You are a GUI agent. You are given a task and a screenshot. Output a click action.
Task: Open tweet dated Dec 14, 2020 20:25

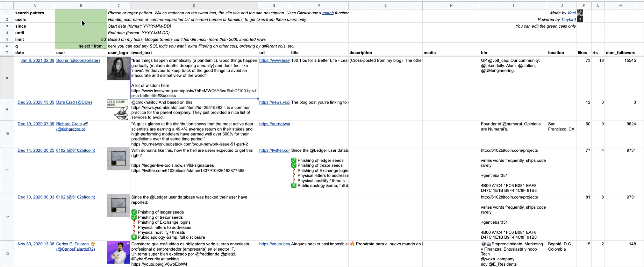(36, 151)
